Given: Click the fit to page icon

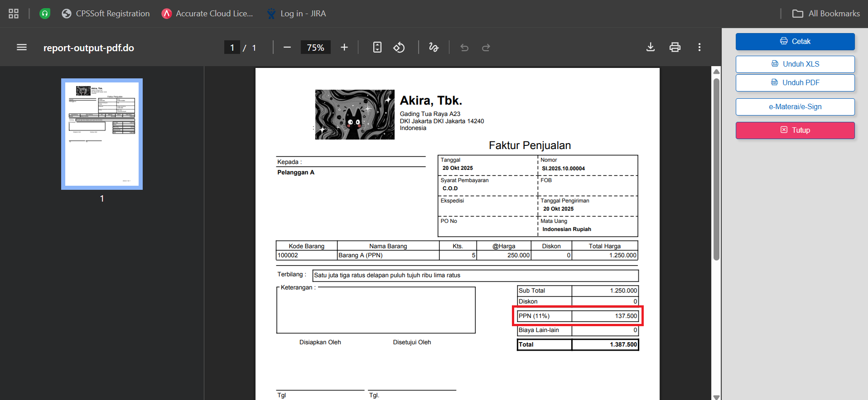Looking at the screenshot, I should pyautogui.click(x=377, y=48).
